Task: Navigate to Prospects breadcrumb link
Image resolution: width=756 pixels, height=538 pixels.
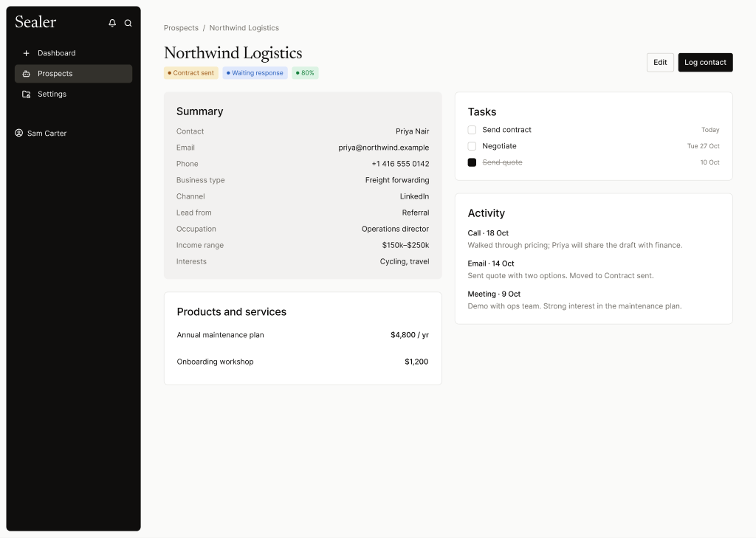Action: click(x=181, y=28)
